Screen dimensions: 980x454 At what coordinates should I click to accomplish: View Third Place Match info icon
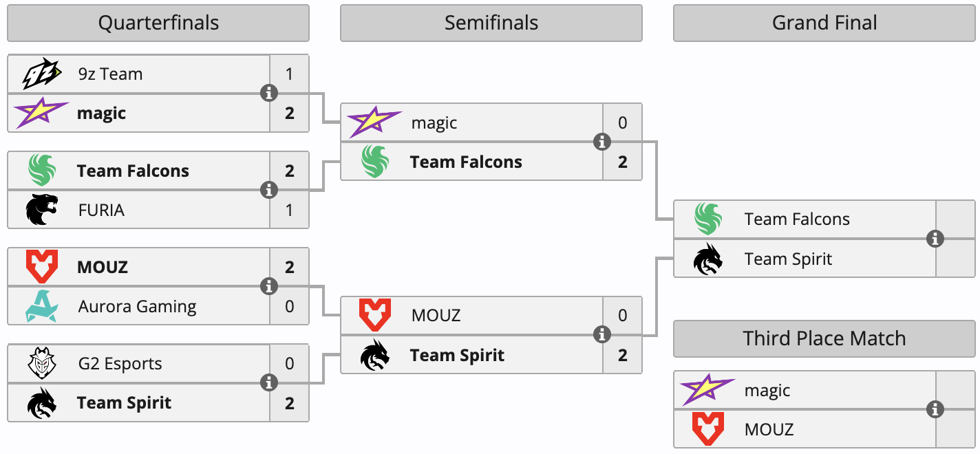pos(935,409)
